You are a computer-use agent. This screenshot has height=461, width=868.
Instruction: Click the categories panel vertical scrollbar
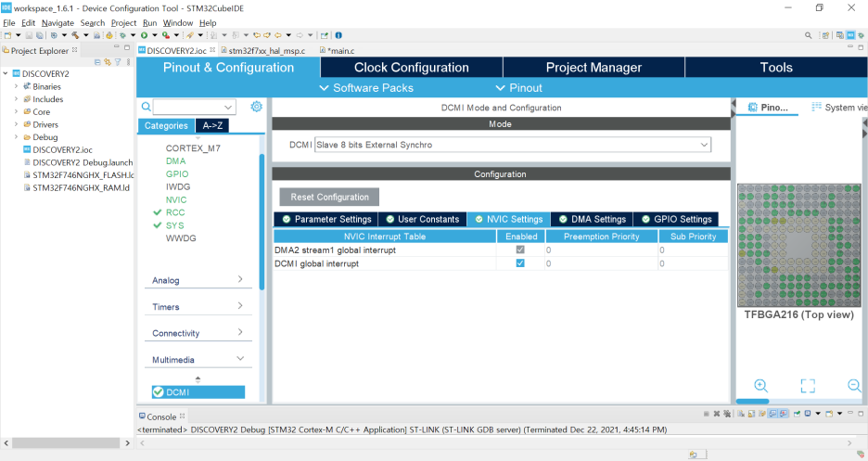click(x=262, y=222)
